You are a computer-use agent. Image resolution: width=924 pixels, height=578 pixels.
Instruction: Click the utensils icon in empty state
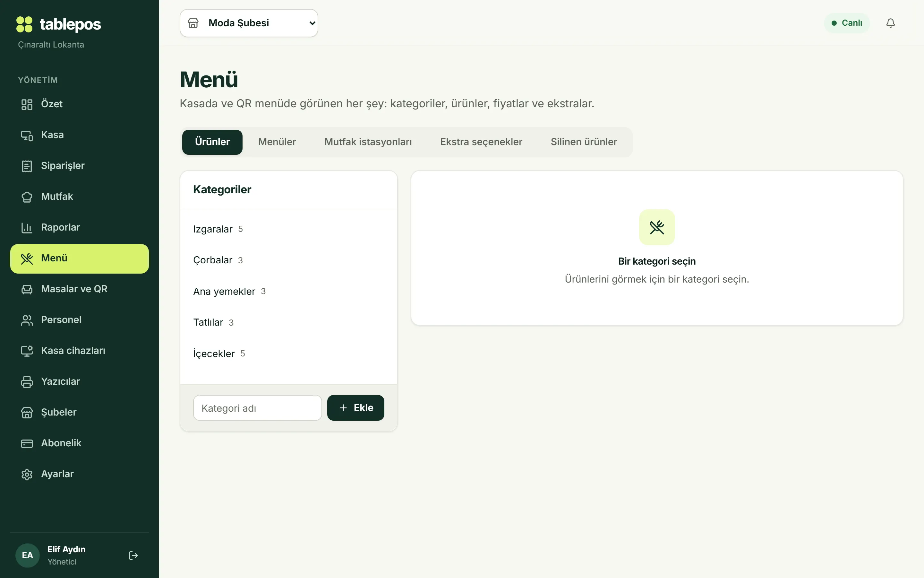(x=657, y=227)
